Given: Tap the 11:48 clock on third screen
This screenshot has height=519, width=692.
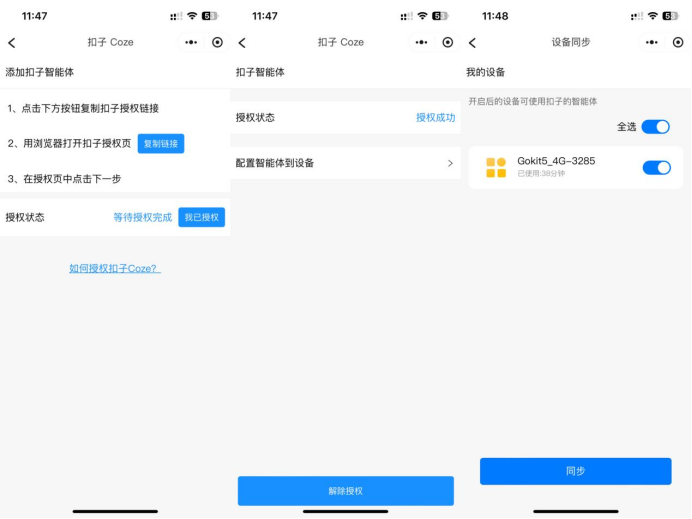Looking at the screenshot, I should tap(495, 16).
